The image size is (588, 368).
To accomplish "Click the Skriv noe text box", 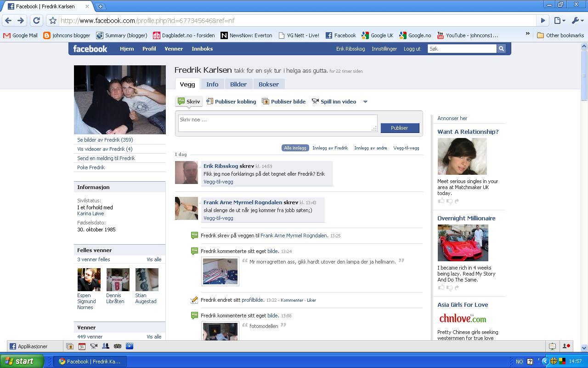I will pos(278,123).
